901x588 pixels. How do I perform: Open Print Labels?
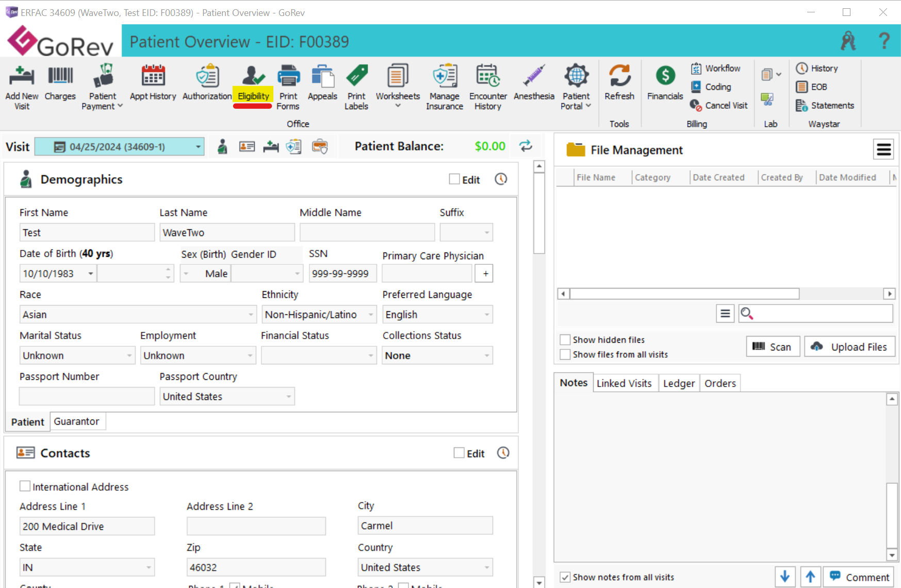point(356,88)
